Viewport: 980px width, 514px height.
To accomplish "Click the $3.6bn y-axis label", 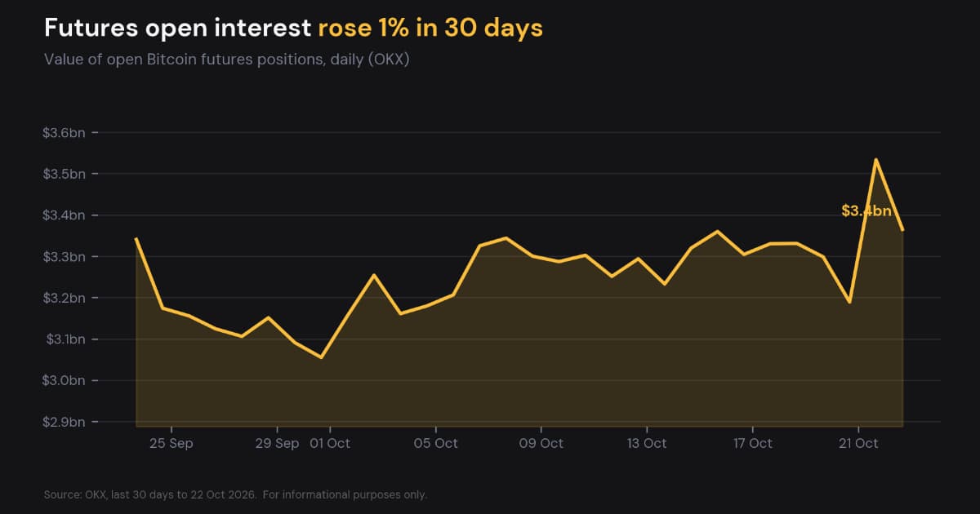I will pos(63,133).
